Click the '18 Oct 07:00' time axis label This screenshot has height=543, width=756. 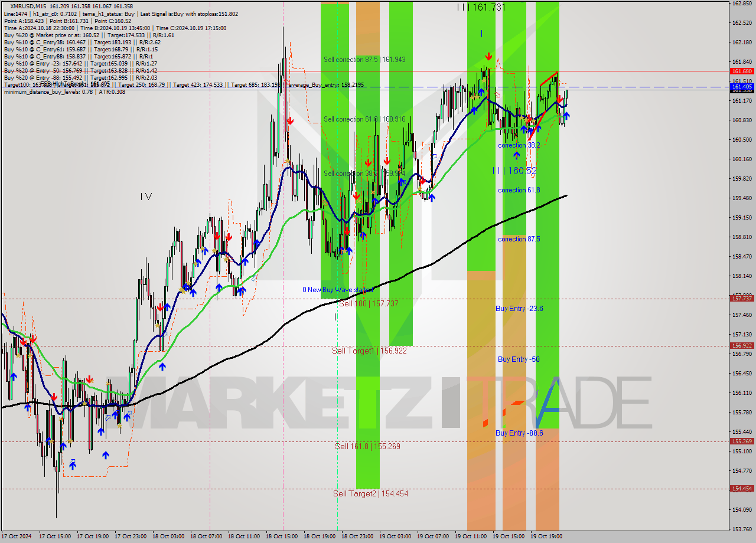[x=206, y=537]
